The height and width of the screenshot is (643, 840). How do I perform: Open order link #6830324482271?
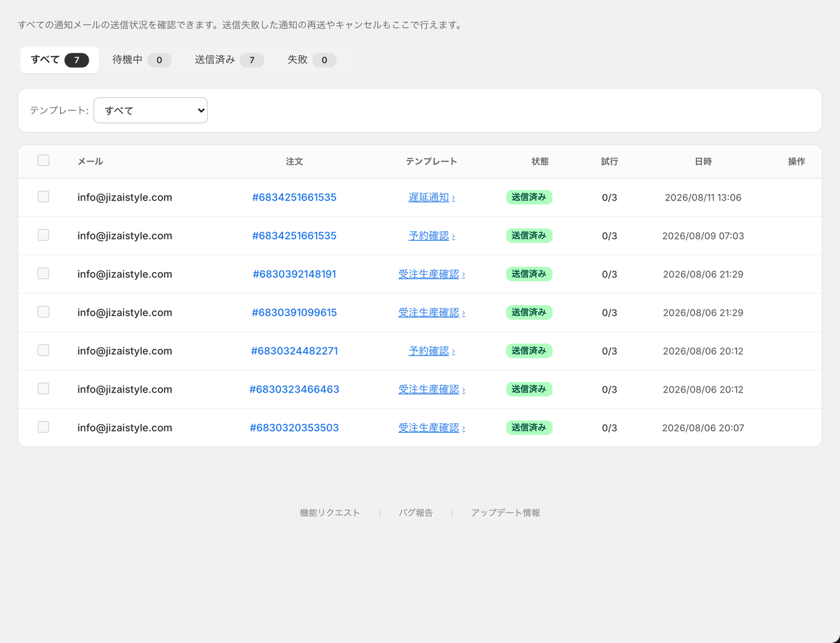click(294, 351)
